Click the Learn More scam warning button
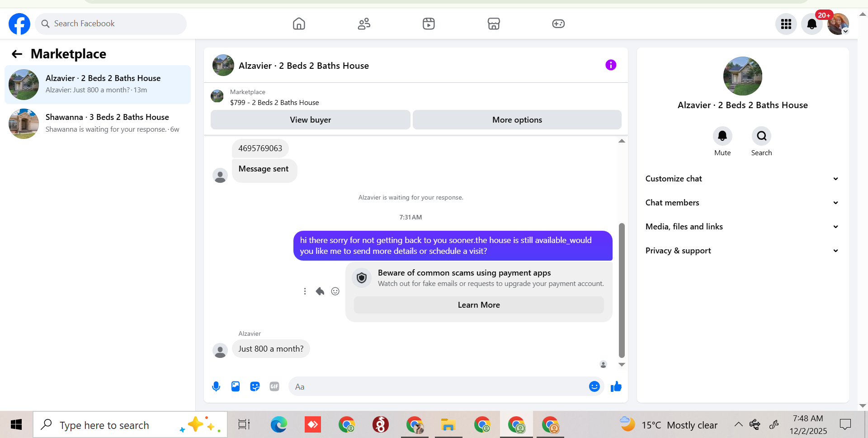868x438 pixels. click(x=479, y=305)
